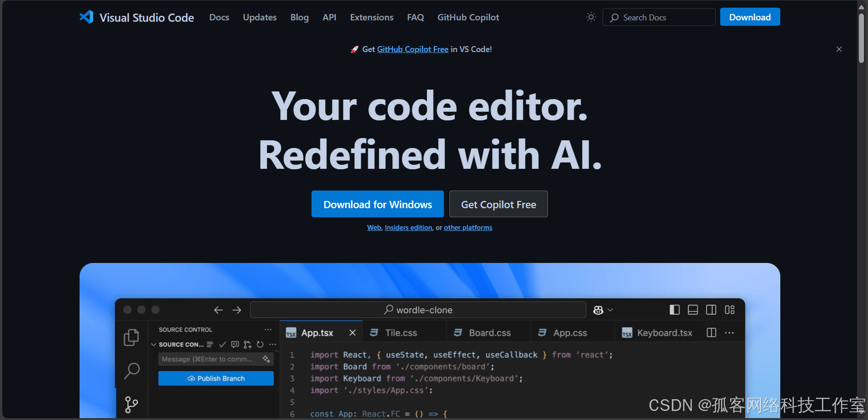Click the Download for Windows button
This screenshot has width=868, height=420.
click(377, 204)
